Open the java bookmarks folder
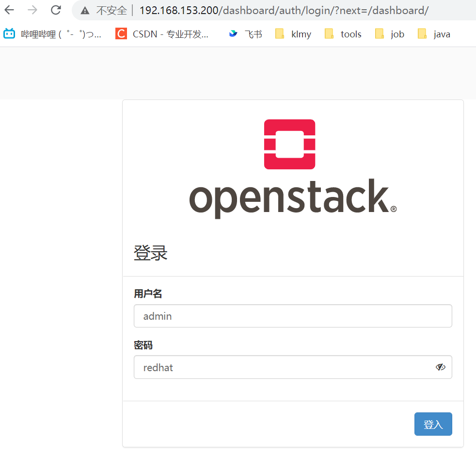Image resolution: width=476 pixels, height=458 pixels. [x=434, y=34]
